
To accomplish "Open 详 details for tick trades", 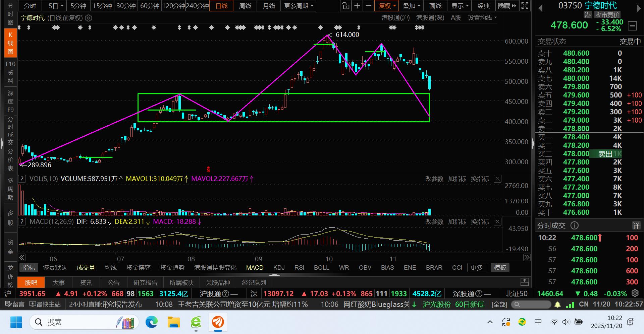I will [636, 225].
